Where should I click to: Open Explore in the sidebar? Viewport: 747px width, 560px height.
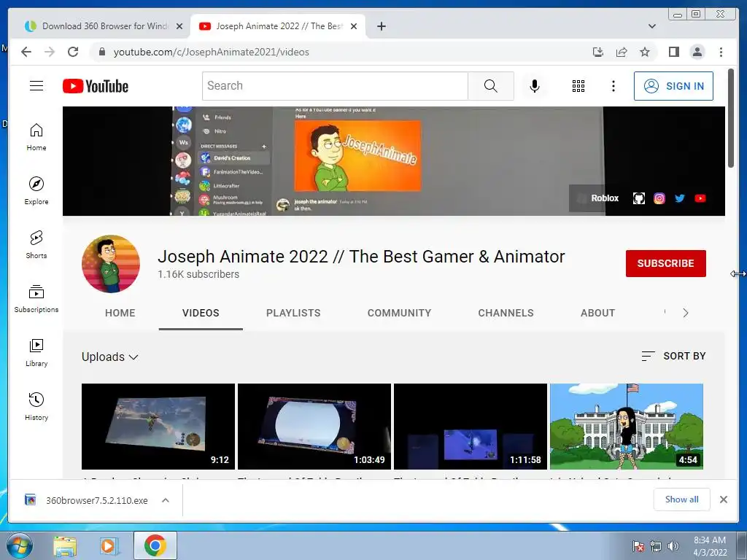[x=36, y=190]
